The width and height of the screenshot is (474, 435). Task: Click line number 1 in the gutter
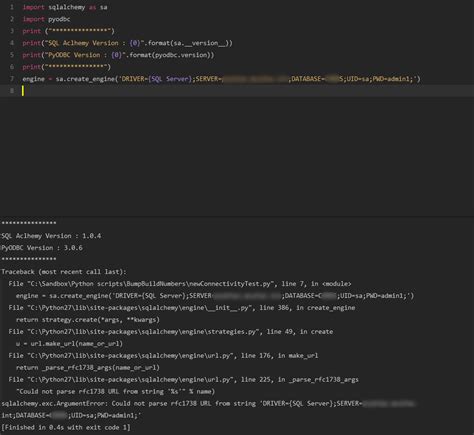pyautogui.click(x=12, y=7)
